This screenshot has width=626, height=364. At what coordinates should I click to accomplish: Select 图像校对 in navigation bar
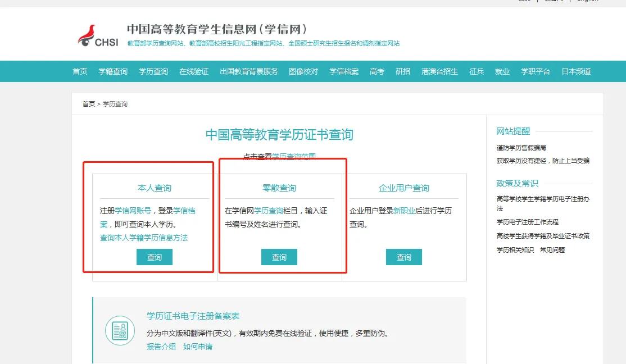(x=303, y=71)
